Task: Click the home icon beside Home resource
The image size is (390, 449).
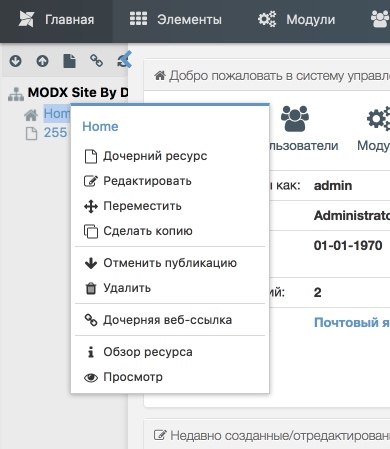Action: coord(31,115)
